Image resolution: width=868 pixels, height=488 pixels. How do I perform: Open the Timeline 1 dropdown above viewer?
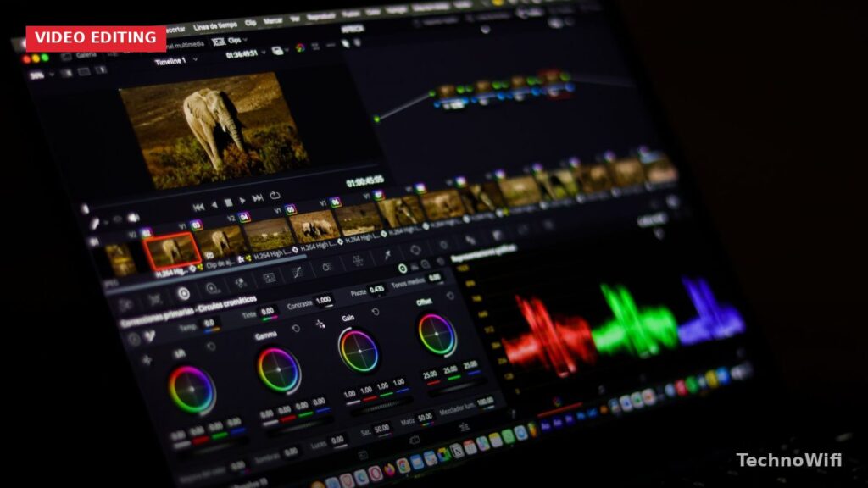tap(176, 61)
